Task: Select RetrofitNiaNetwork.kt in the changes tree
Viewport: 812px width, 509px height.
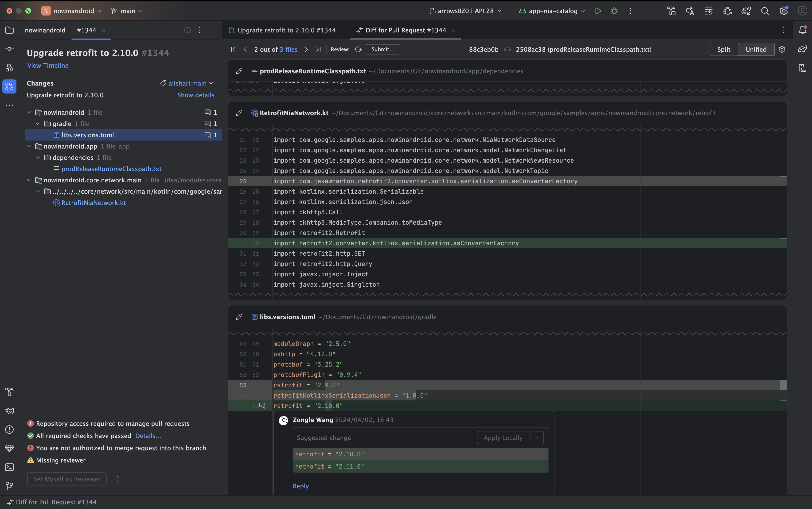Action: pyautogui.click(x=94, y=203)
